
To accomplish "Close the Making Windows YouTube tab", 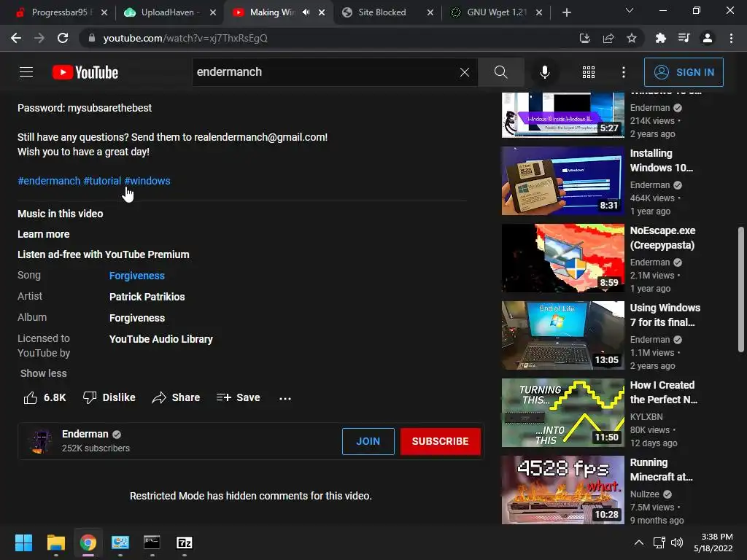I will [322, 12].
